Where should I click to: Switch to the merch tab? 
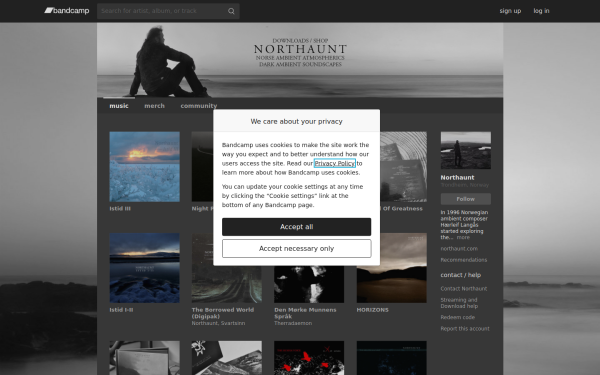coord(155,106)
